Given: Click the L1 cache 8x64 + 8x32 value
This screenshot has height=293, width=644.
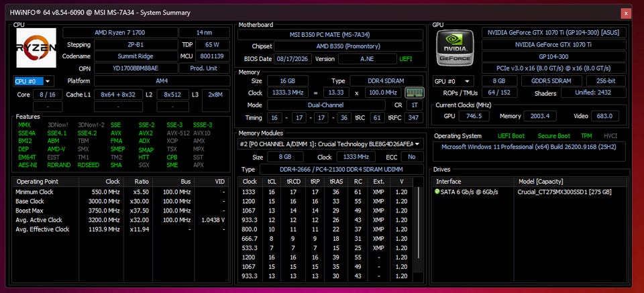Looking at the screenshot, I should point(118,95).
